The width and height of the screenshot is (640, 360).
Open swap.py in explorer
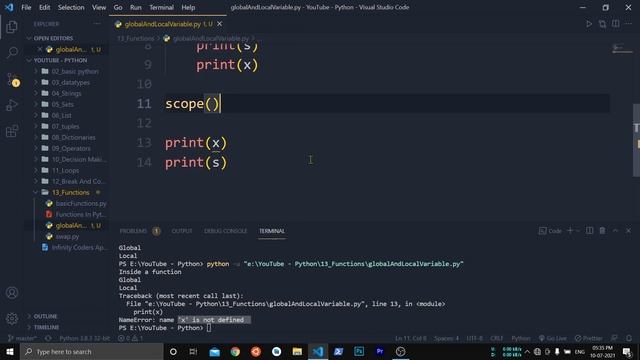67,236
